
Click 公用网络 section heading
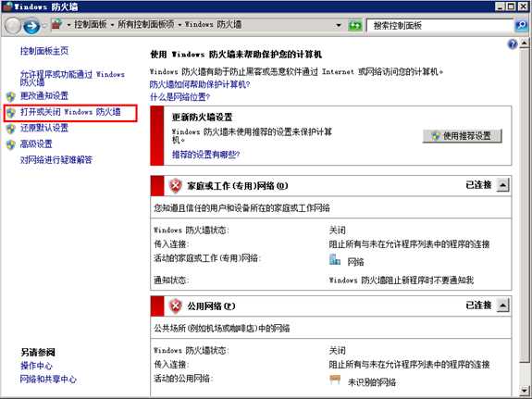click(211, 305)
